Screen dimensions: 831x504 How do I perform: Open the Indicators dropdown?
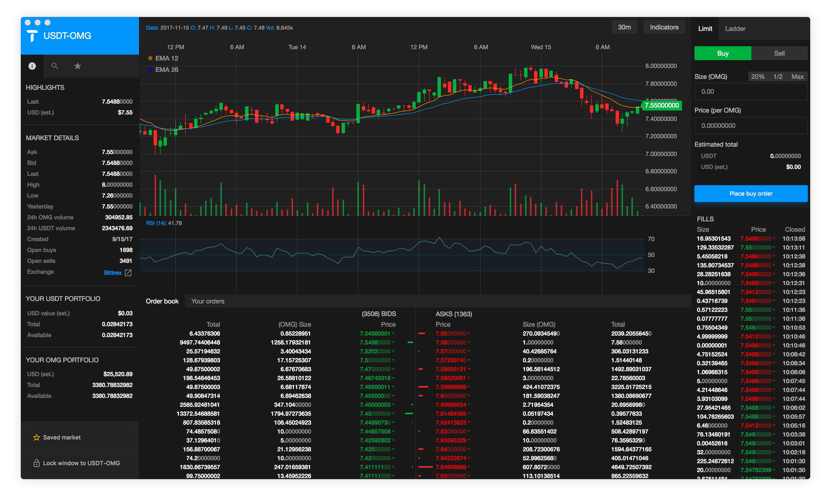coord(664,27)
